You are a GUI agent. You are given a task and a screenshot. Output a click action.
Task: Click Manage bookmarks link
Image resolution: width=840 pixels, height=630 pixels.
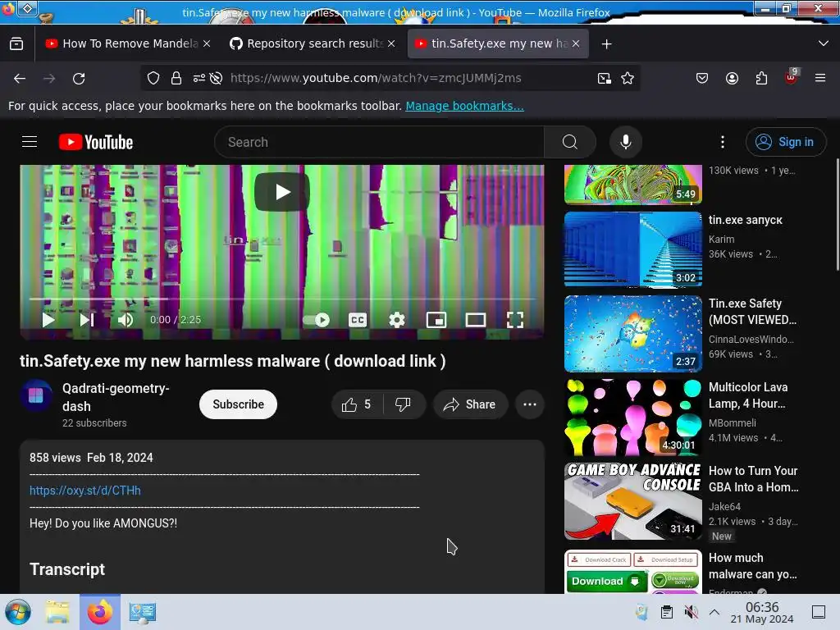coord(464,106)
